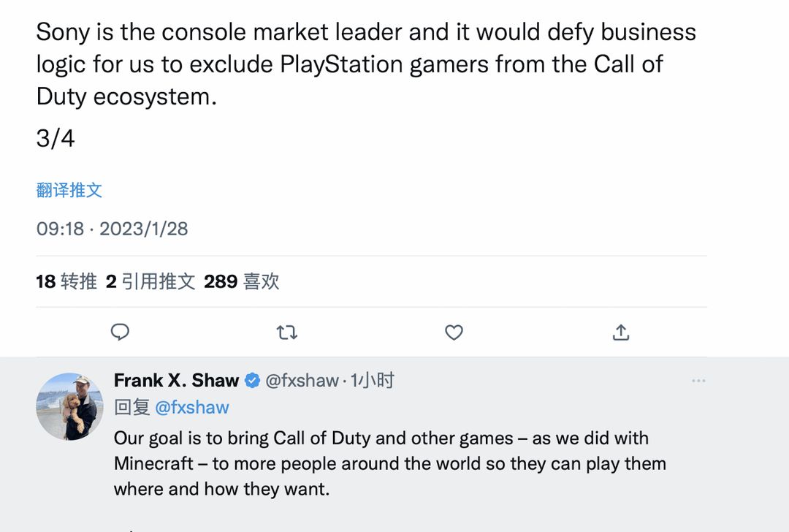Open the reply's 1小时 timestamp
Screen dimensions: 789x532
(x=373, y=381)
